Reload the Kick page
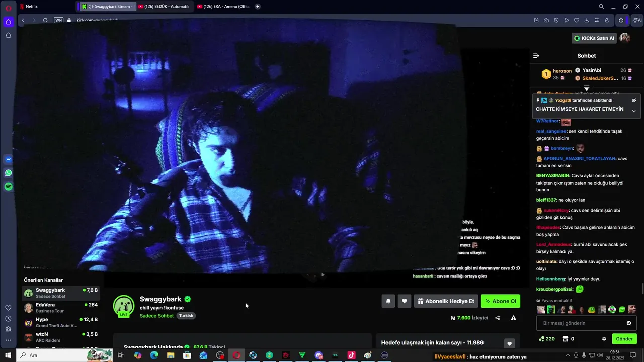 (x=45, y=20)
